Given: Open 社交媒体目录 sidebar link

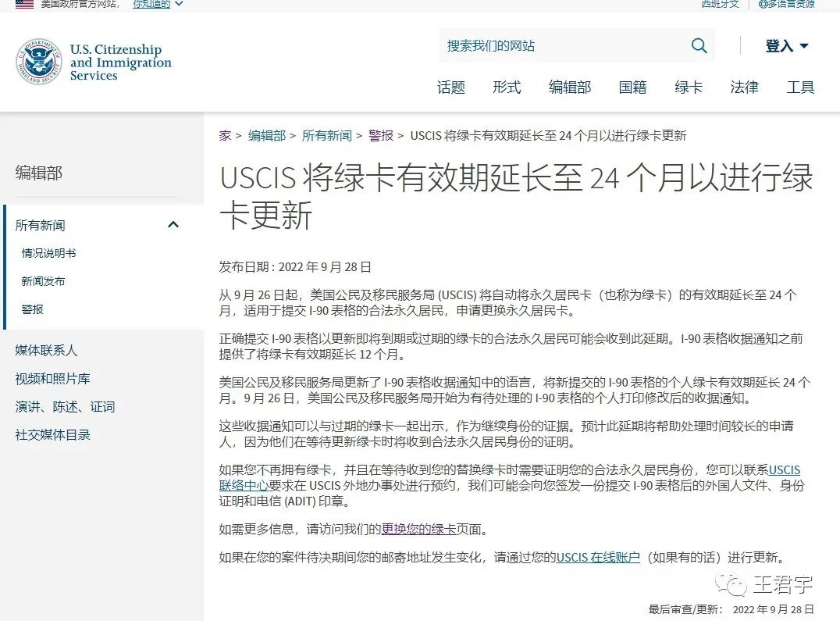Looking at the screenshot, I should point(52,434).
